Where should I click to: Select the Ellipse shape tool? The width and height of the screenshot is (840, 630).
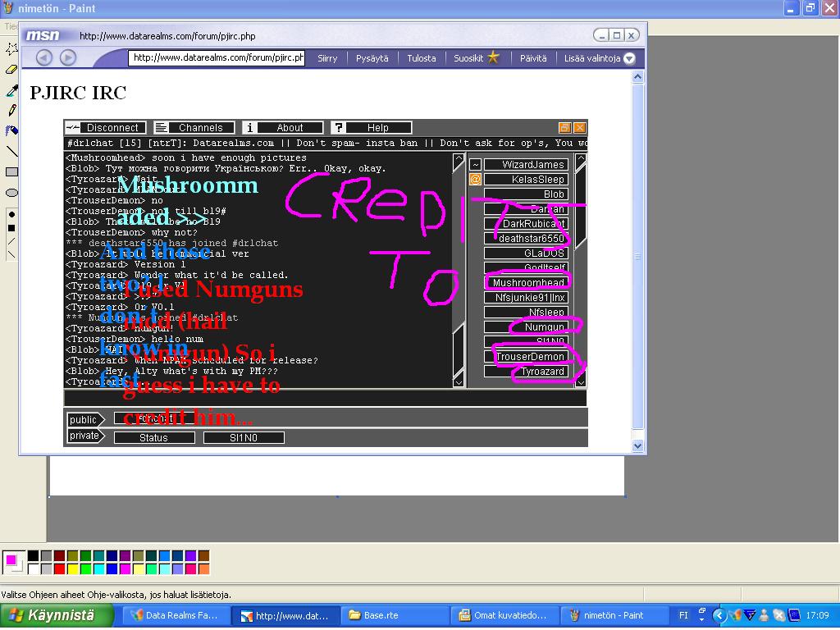(11, 193)
